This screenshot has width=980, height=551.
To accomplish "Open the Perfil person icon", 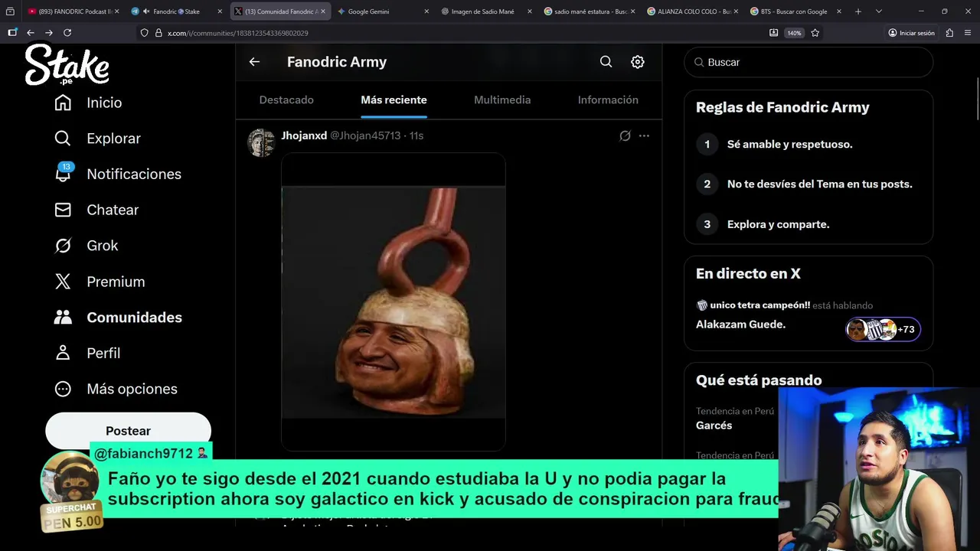I will (63, 353).
